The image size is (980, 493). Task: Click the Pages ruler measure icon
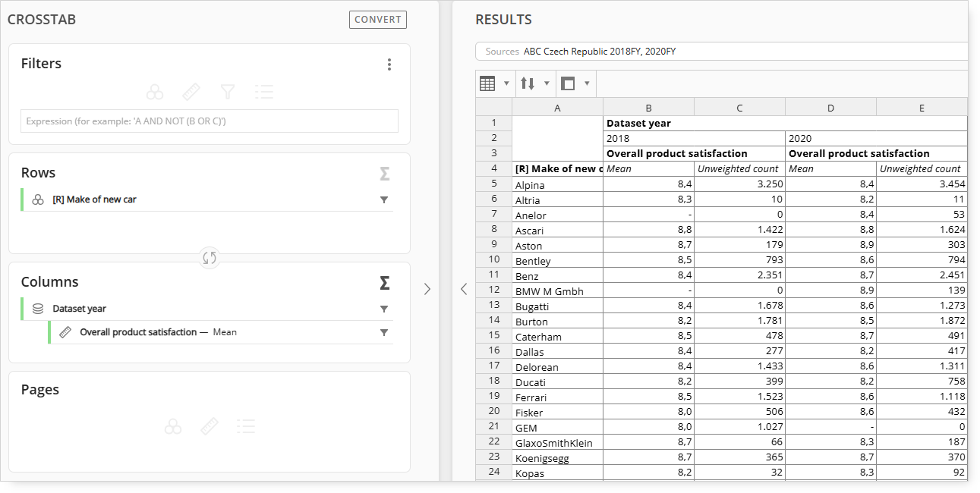pyautogui.click(x=210, y=427)
